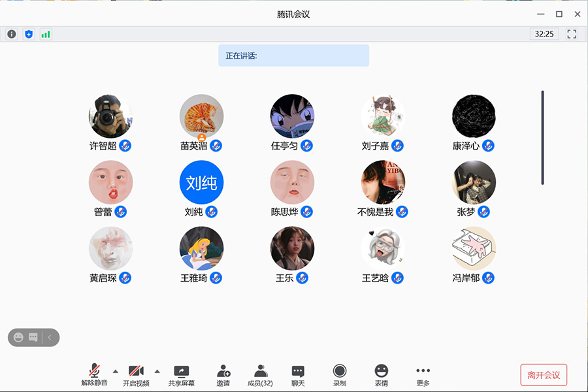Expand the microphone audio options arrow

(x=116, y=371)
